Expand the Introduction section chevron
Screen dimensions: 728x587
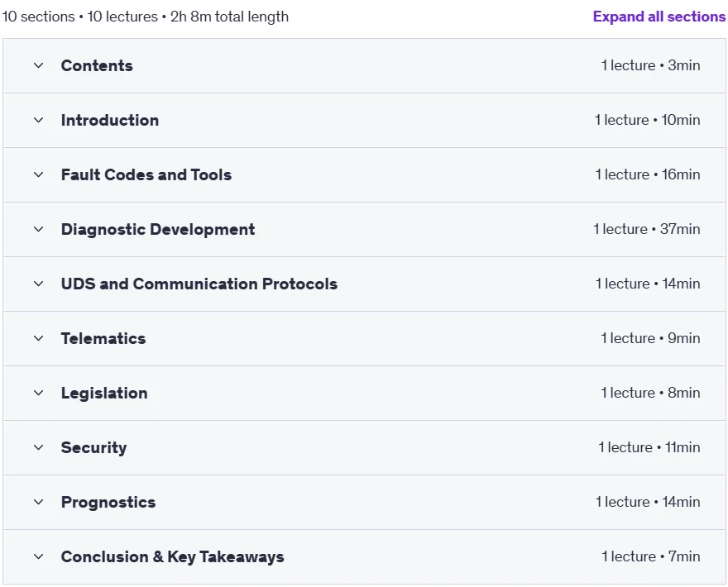(x=39, y=120)
